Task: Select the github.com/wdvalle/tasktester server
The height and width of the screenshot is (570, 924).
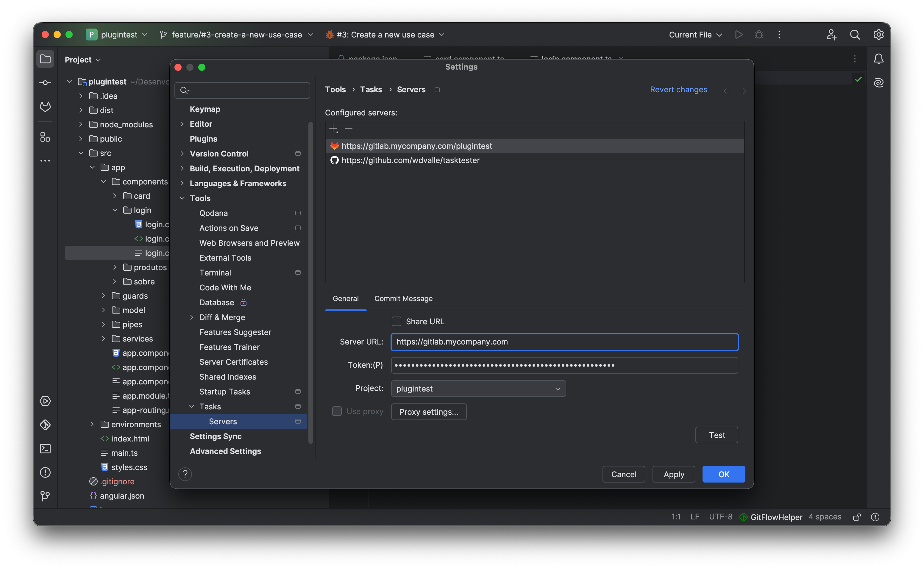Action: pyautogui.click(x=534, y=160)
